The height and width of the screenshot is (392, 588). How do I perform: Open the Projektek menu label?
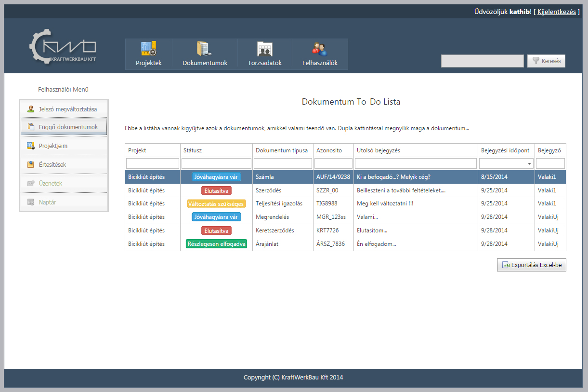tap(148, 63)
